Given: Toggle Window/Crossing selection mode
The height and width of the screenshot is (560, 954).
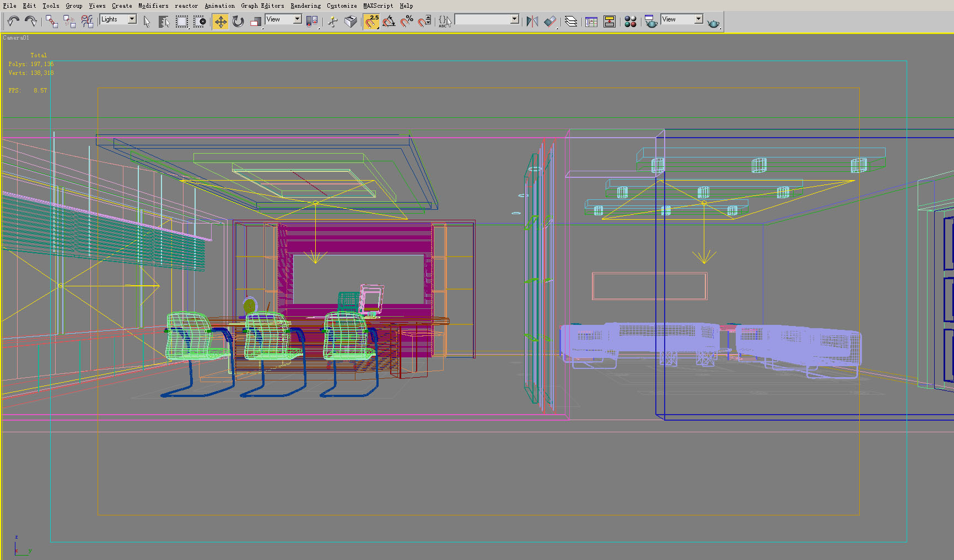Looking at the screenshot, I should tap(200, 21).
